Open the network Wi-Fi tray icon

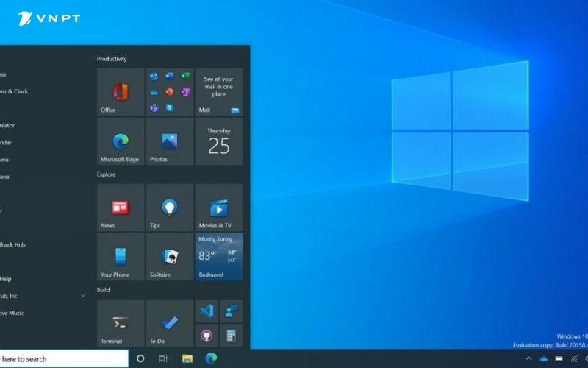click(574, 359)
